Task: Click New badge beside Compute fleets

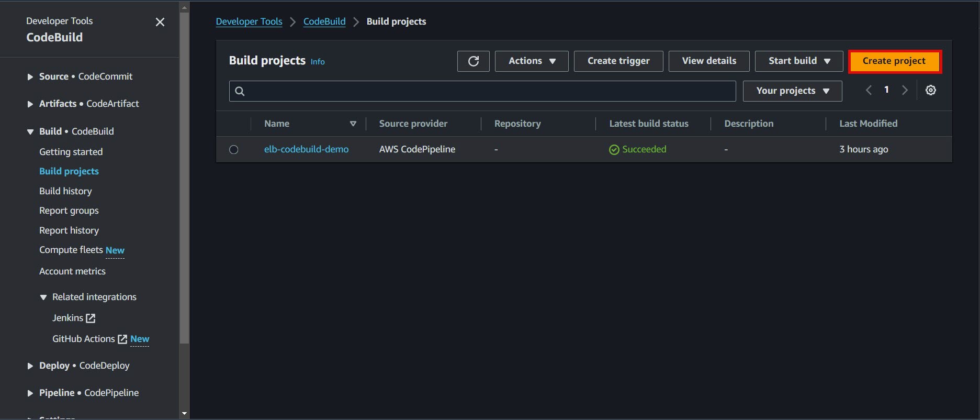Action: point(115,250)
